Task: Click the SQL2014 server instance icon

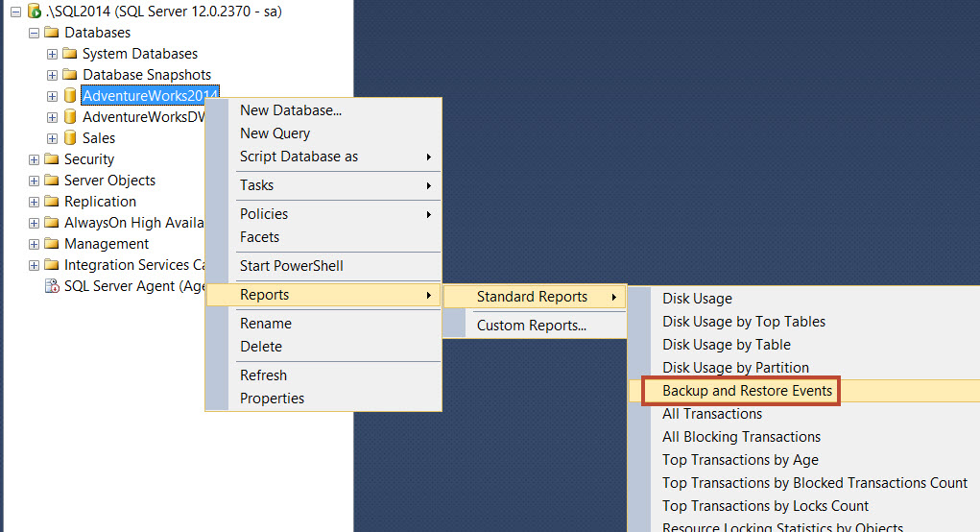Action: (35, 11)
